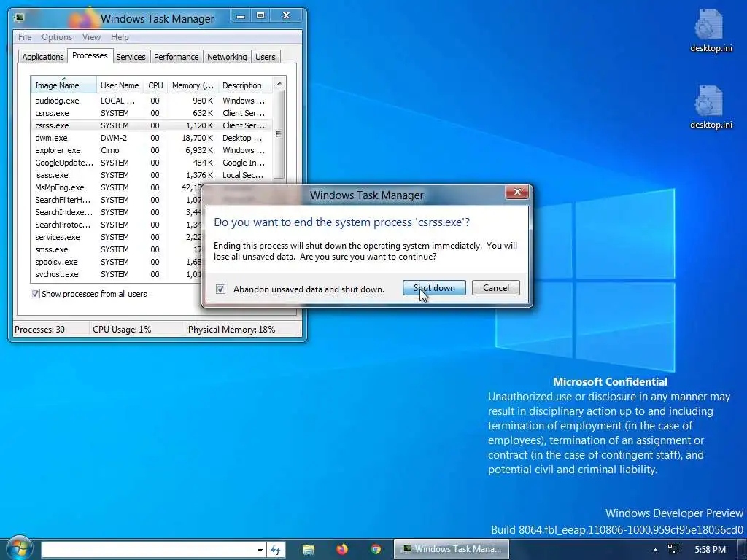This screenshot has width=747, height=560.
Task: Select the lower desktop.ini desktop icon
Action: (x=711, y=106)
